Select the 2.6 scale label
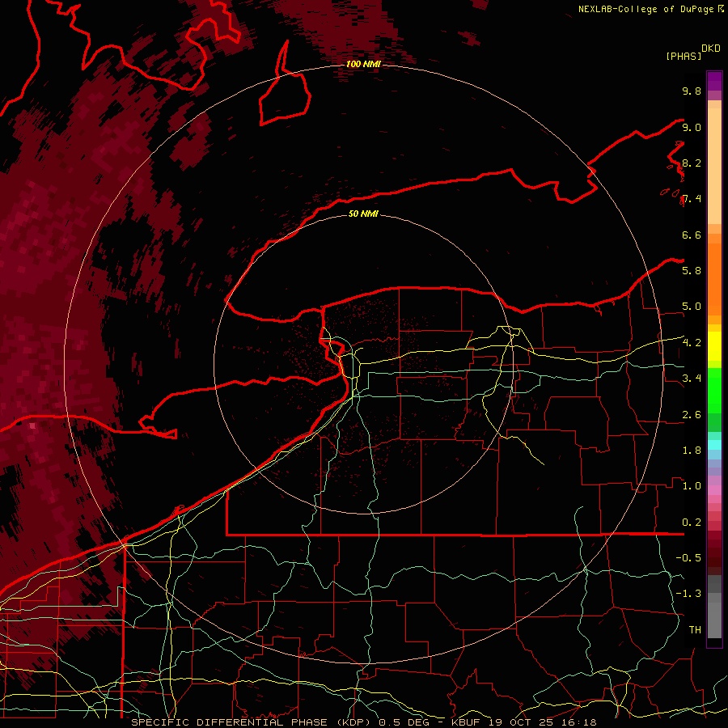The image size is (728, 728). click(692, 415)
